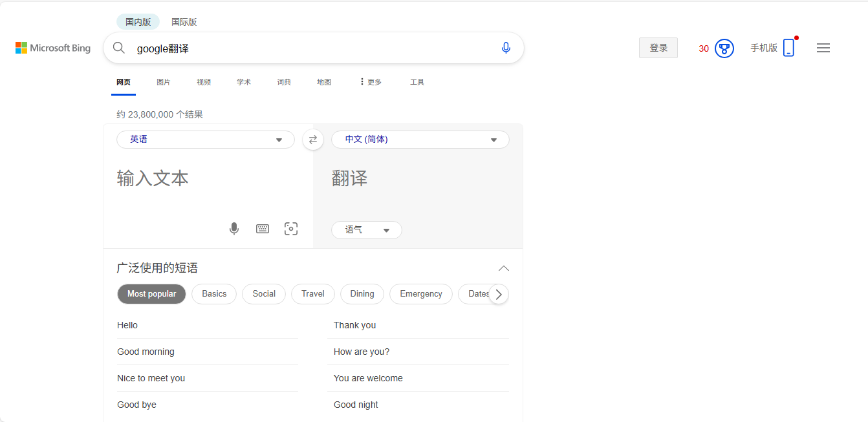Image resolution: width=868 pixels, height=422 pixels.
Task: Select the 地图 search tab
Action: pos(324,82)
